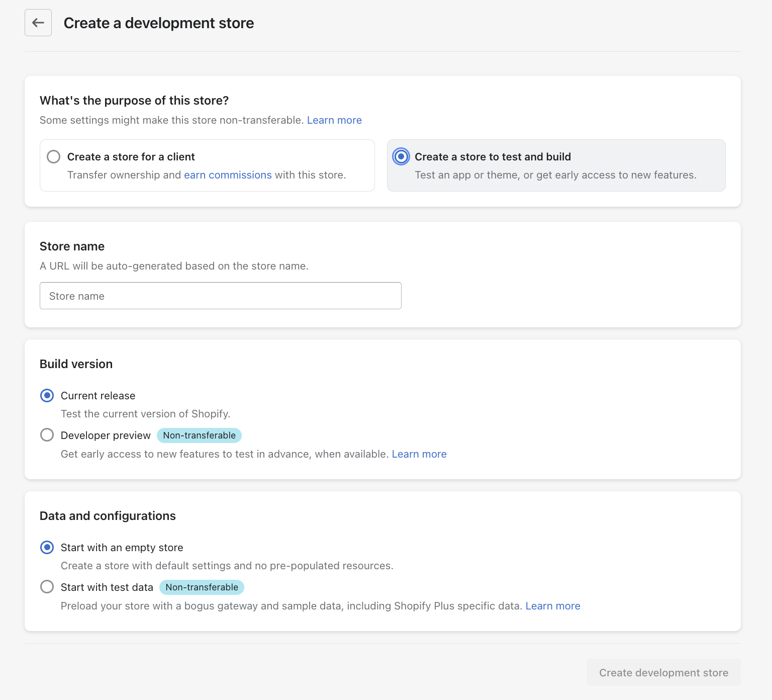Open the 'earn commissions' link
This screenshot has width=772, height=700.
(x=228, y=175)
